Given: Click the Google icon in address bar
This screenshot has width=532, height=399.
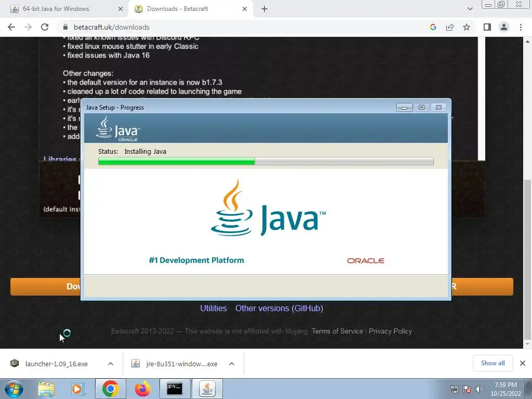Looking at the screenshot, I should [433, 27].
